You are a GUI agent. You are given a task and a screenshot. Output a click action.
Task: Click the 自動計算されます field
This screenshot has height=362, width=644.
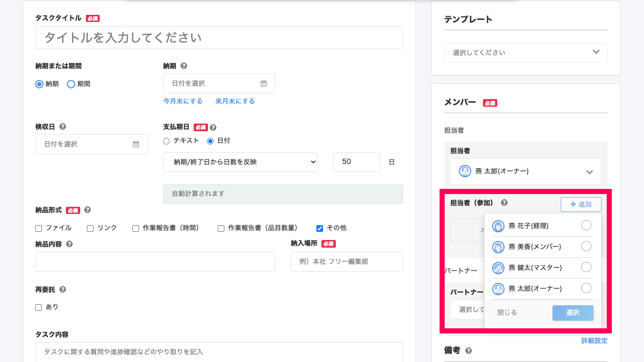[283, 194]
